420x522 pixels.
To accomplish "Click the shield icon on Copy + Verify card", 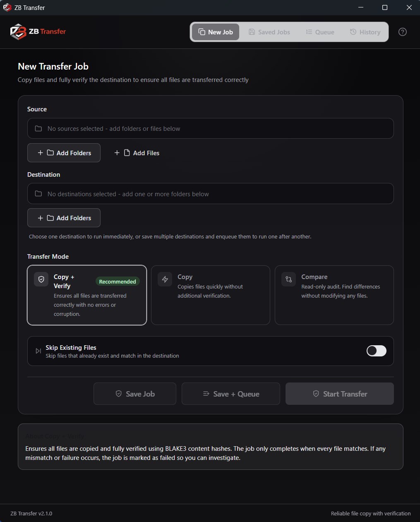I will click(41, 279).
